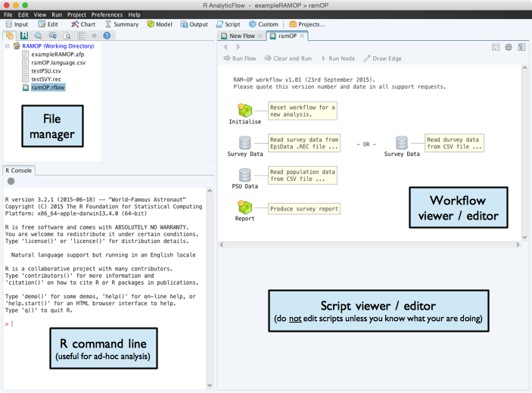Open the Script toolbar menu
The image size is (532, 393).
click(228, 24)
